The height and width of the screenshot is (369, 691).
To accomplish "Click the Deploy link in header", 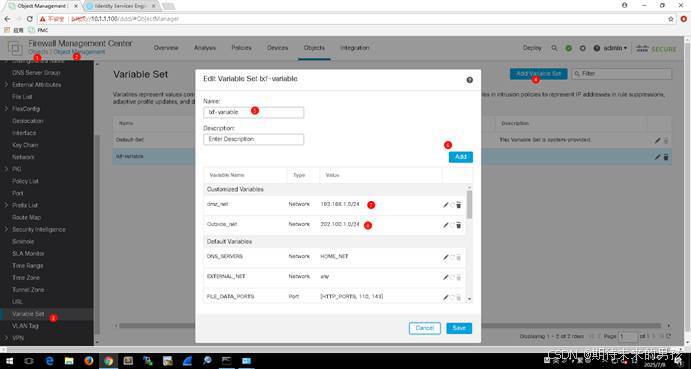I will [532, 48].
